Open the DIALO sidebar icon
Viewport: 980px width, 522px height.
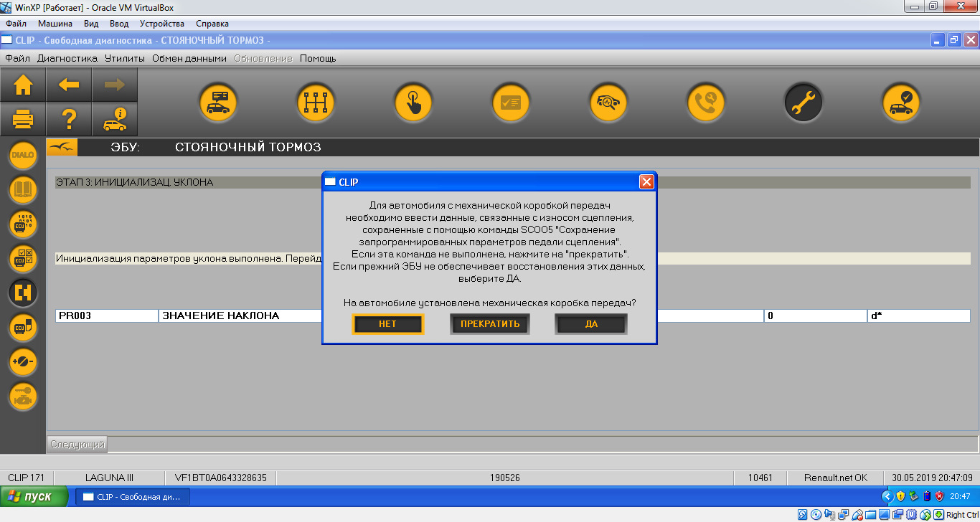click(x=23, y=156)
